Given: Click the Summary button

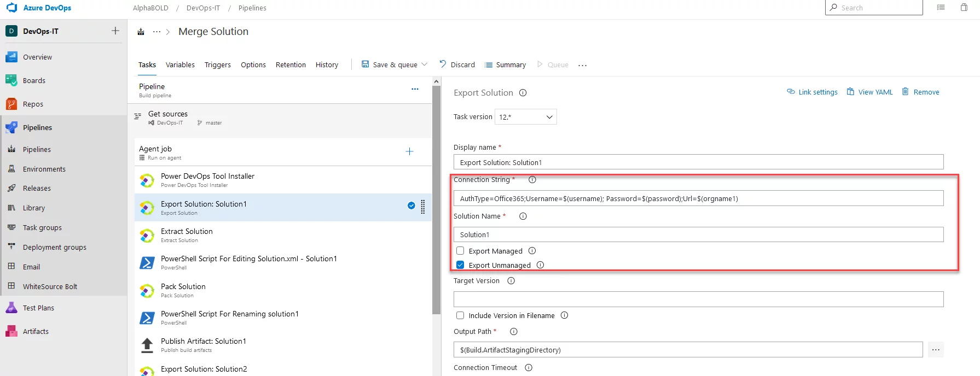Looking at the screenshot, I should coord(505,64).
